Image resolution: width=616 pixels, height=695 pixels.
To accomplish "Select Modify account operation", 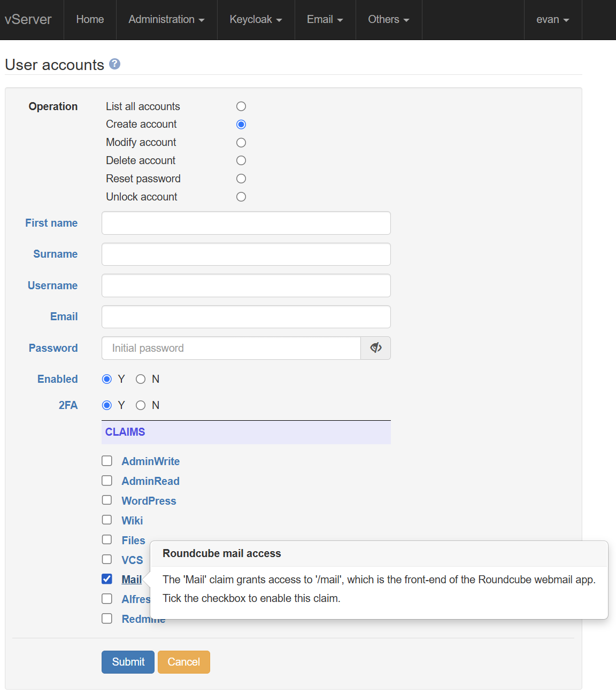I will [x=241, y=143].
